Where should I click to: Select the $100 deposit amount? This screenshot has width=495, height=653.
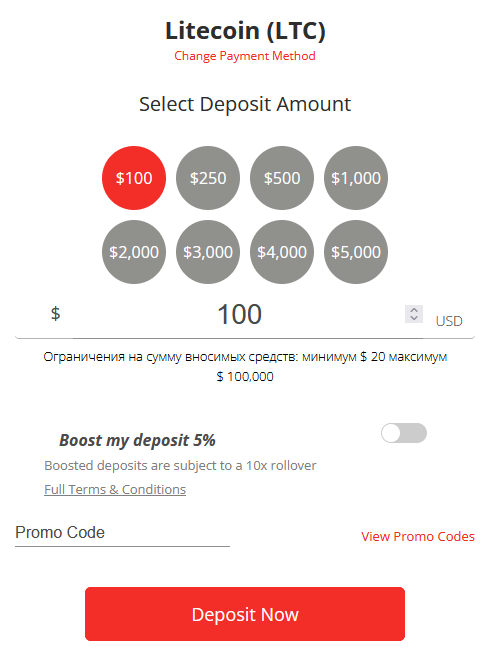pos(134,178)
